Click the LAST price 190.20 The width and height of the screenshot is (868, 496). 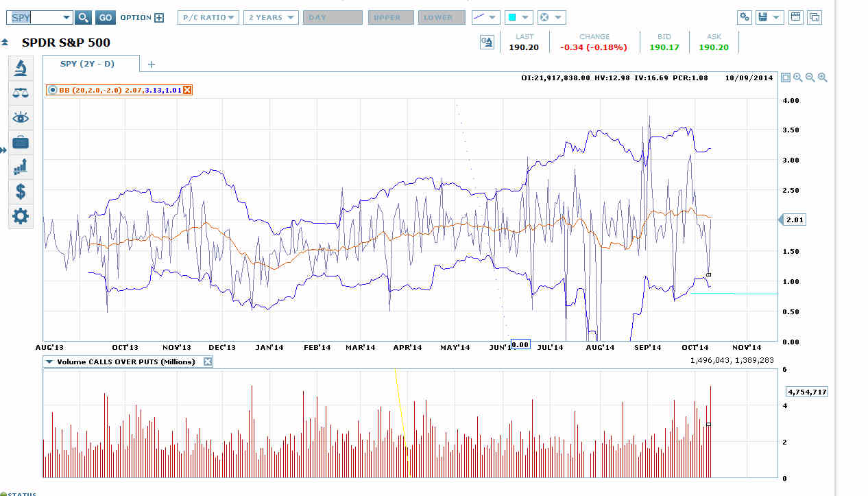[524, 47]
